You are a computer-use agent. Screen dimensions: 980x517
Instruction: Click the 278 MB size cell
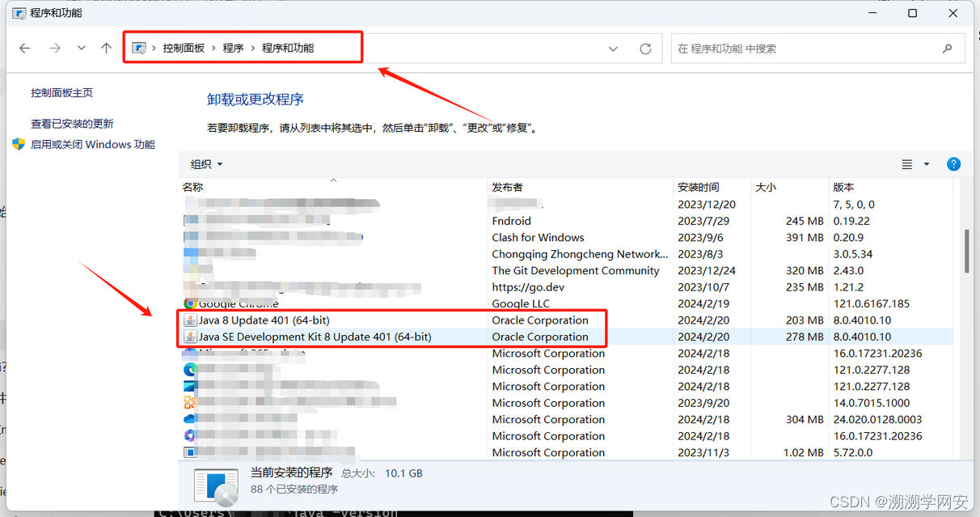pos(805,337)
